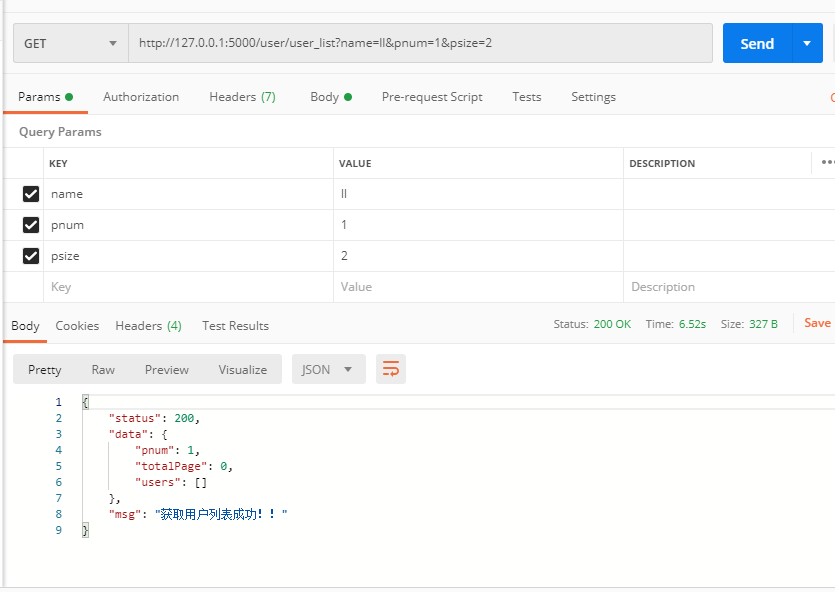
Task: Click the "totalPage" key in JSON response
Action: tap(170, 466)
